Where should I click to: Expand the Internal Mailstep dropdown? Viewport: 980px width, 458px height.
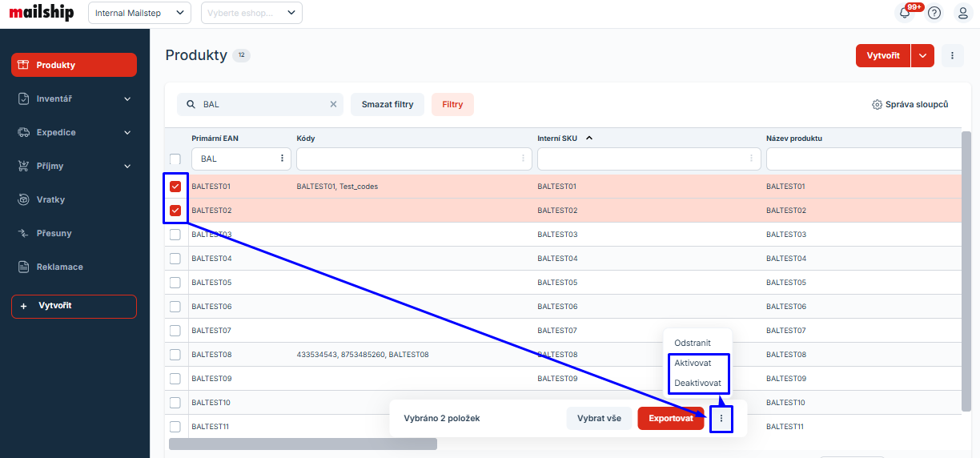click(139, 13)
